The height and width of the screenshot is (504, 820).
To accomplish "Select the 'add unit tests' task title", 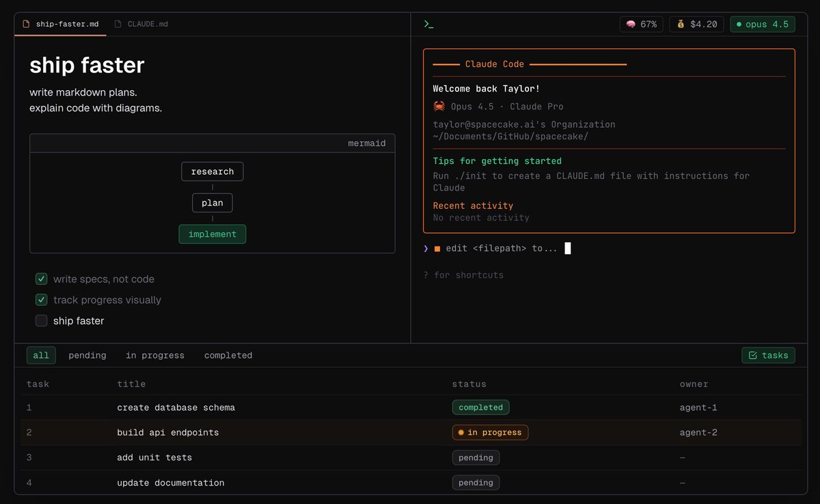I will point(154,458).
